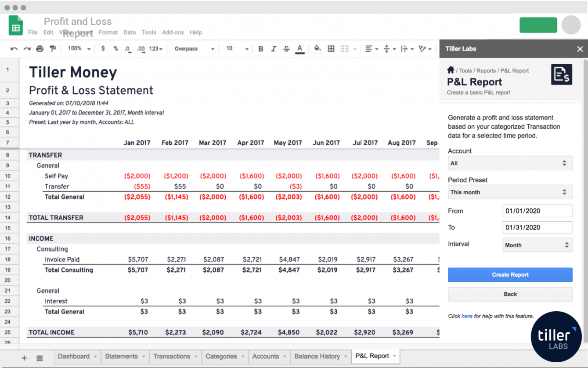Click the Create Report button
Viewport: 588px width, 368px height.
pos(510,275)
